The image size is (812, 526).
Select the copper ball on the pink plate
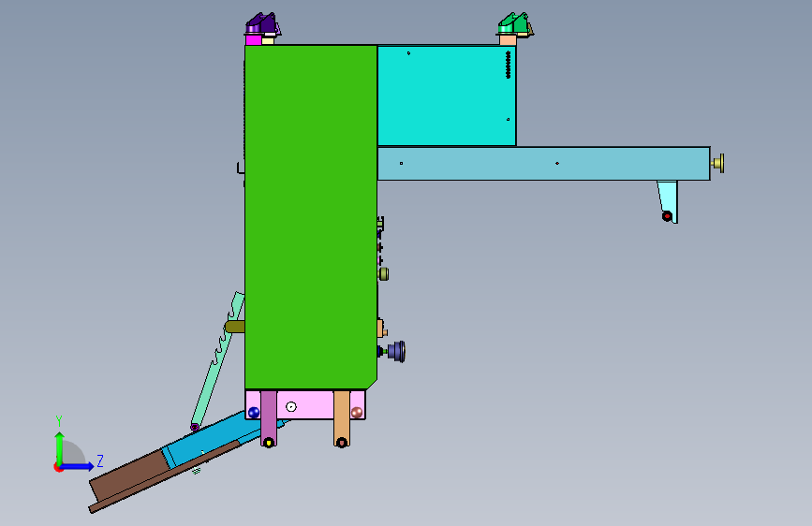(x=357, y=413)
